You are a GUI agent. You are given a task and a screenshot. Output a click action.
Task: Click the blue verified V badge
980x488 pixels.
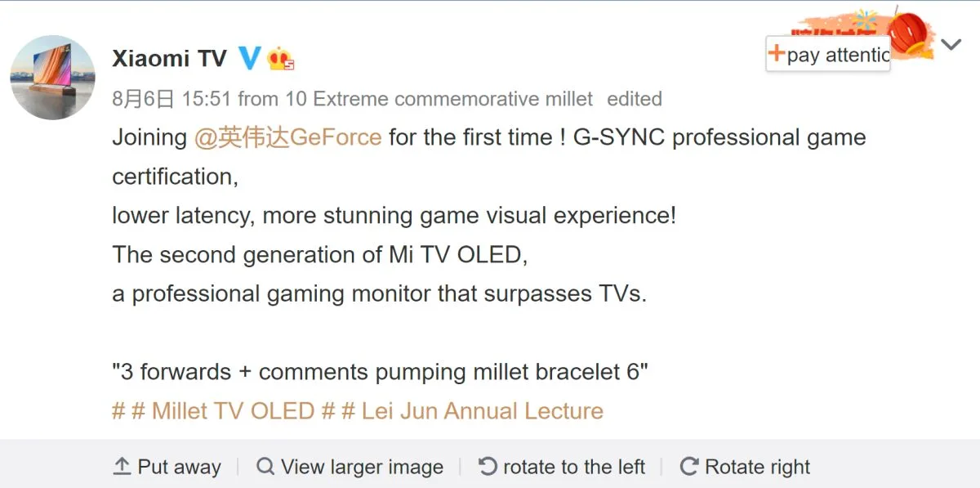(x=249, y=58)
